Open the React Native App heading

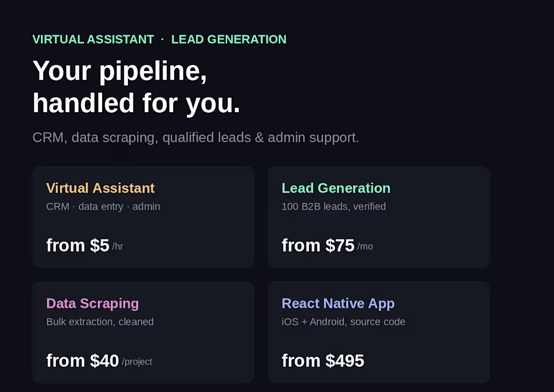338,304
